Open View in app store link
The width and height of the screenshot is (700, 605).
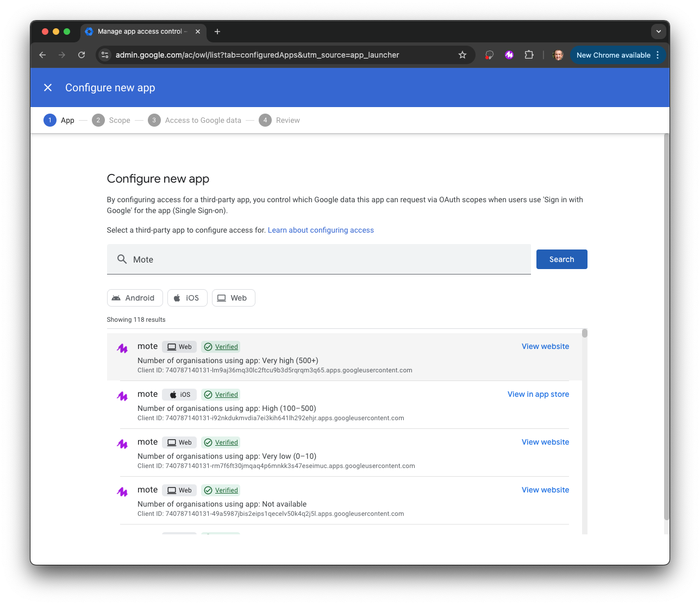pyautogui.click(x=538, y=394)
